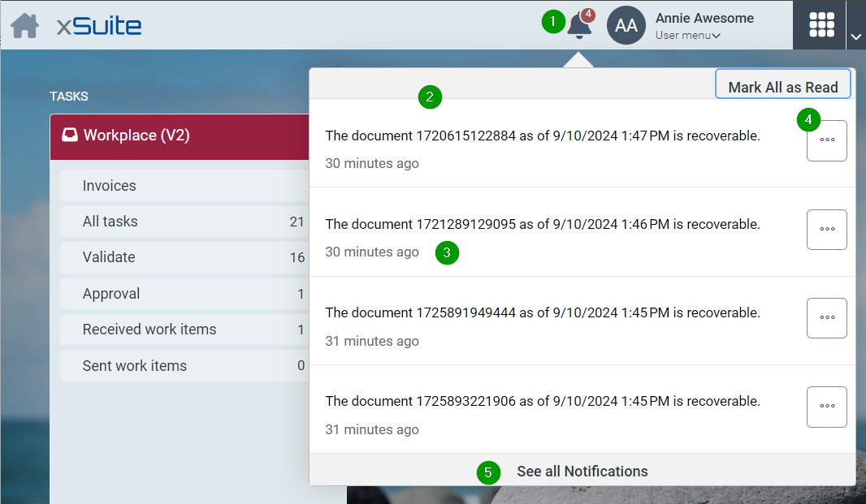Open options for document 1720615122884 notification
Image resolution: width=866 pixels, height=504 pixels.
(826, 141)
